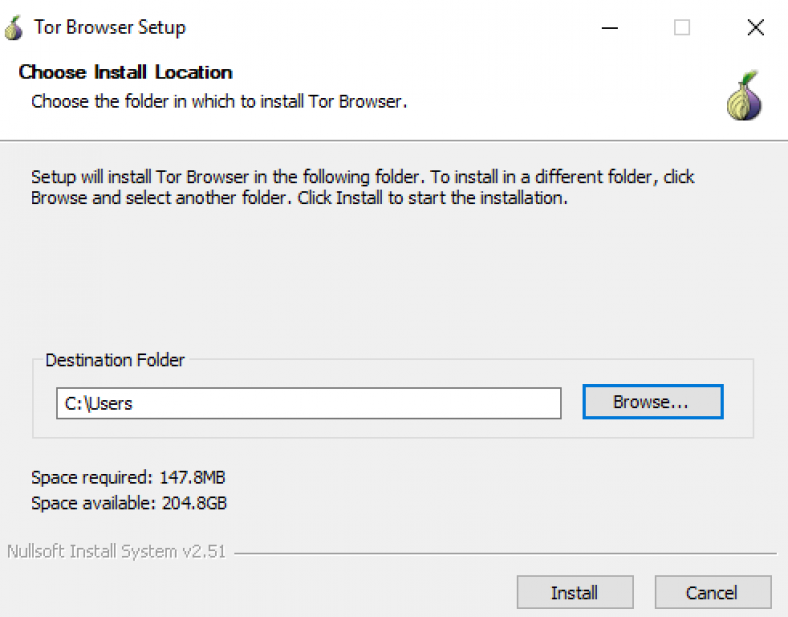Focus the destination folder path field

pyautogui.click(x=308, y=404)
